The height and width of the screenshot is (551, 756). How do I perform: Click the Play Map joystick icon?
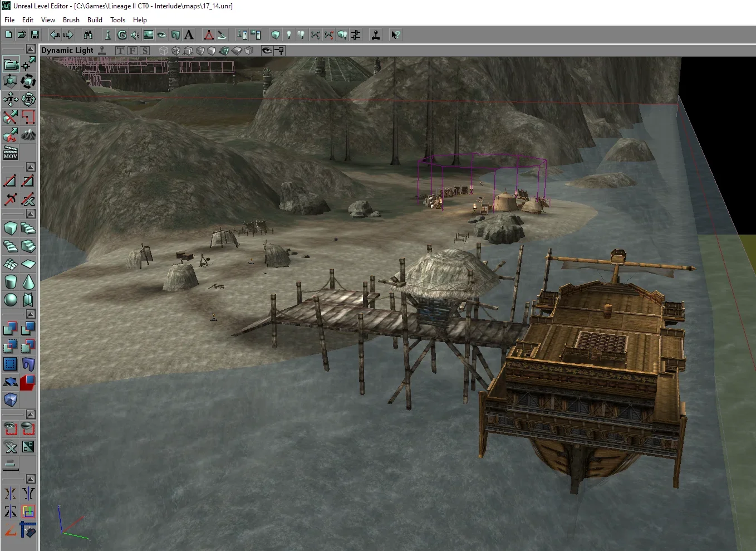click(x=376, y=35)
